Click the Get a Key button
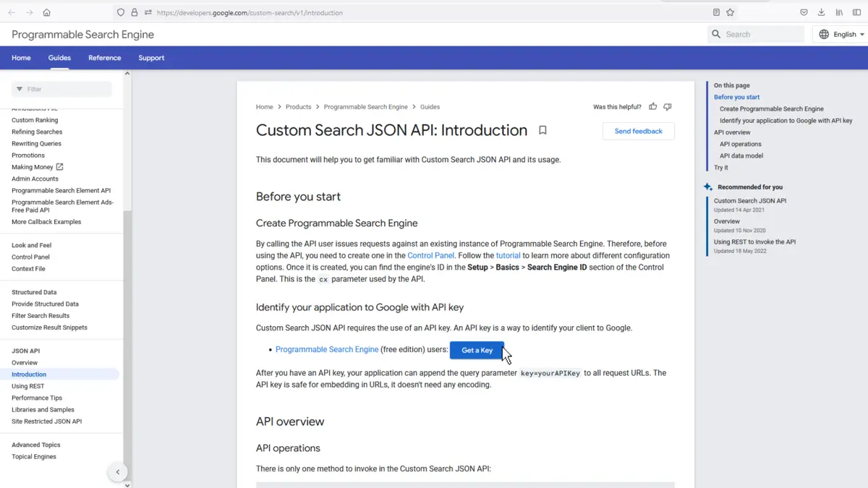868x488 pixels. (x=477, y=350)
